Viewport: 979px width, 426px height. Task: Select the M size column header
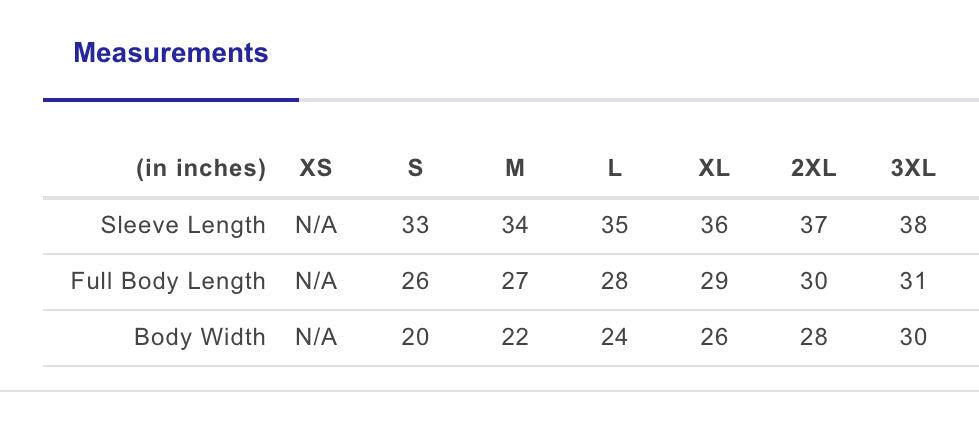(x=515, y=169)
